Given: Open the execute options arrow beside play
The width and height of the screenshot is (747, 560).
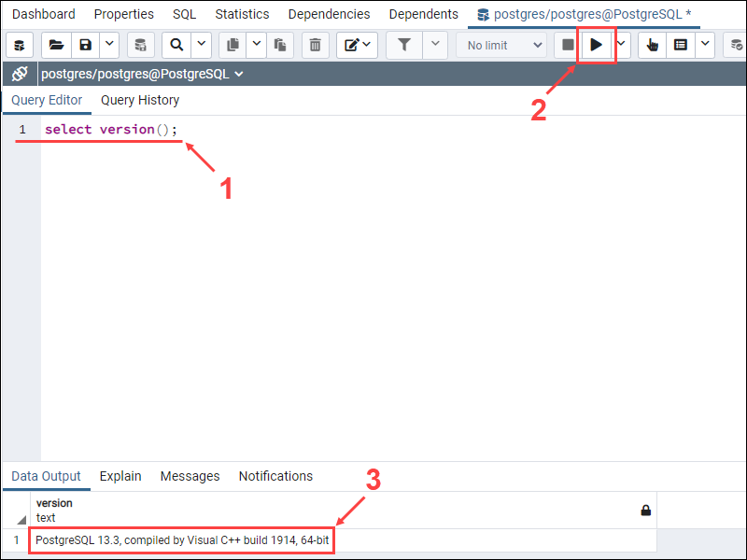Looking at the screenshot, I should [x=622, y=45].
